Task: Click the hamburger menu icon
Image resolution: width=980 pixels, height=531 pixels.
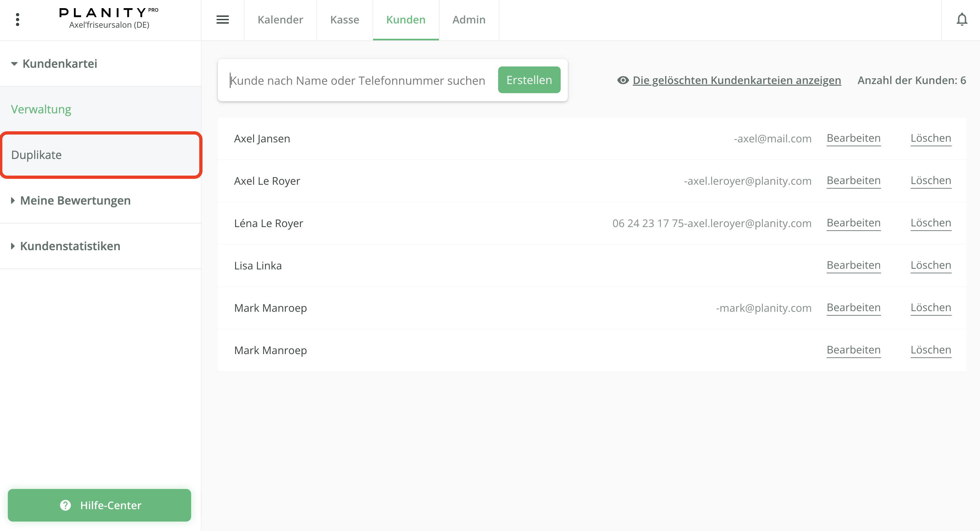Action: pos(223,20)
